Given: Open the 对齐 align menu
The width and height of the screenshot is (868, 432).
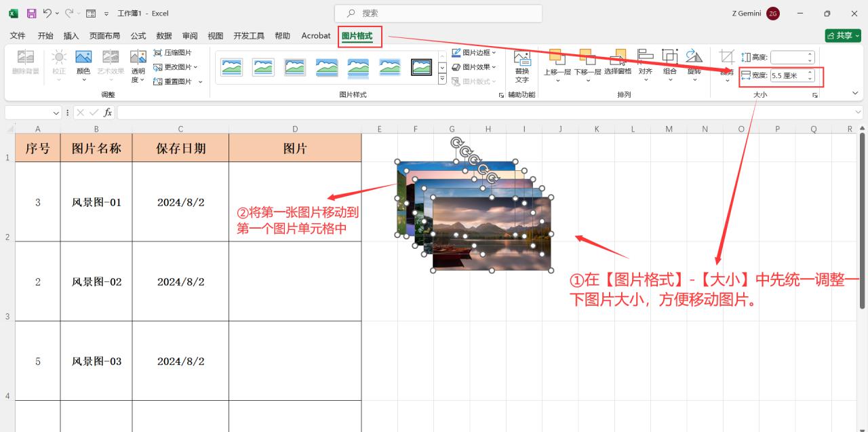Looking at the screenshot, I should click(x=645, y=66).
